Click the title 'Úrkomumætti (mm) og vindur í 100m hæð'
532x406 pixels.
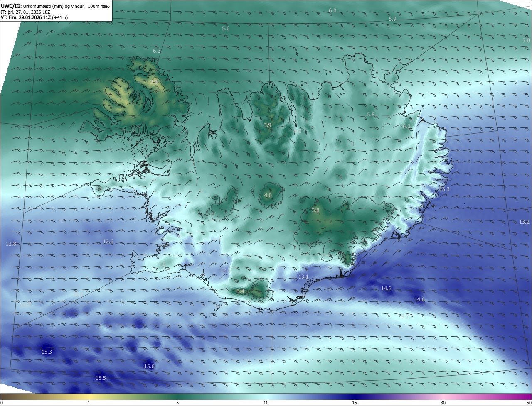(x=66, y=6)
